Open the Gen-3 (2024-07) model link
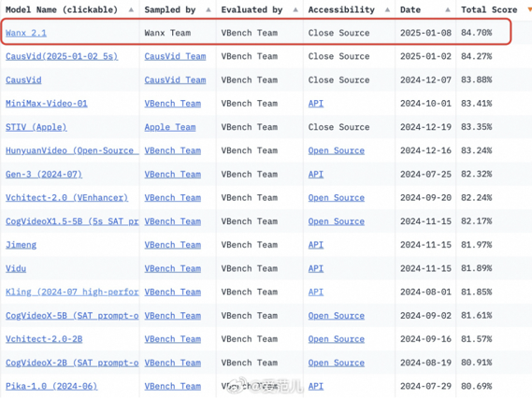This screenshot has width=532, height=399. [x=44, y=174]
